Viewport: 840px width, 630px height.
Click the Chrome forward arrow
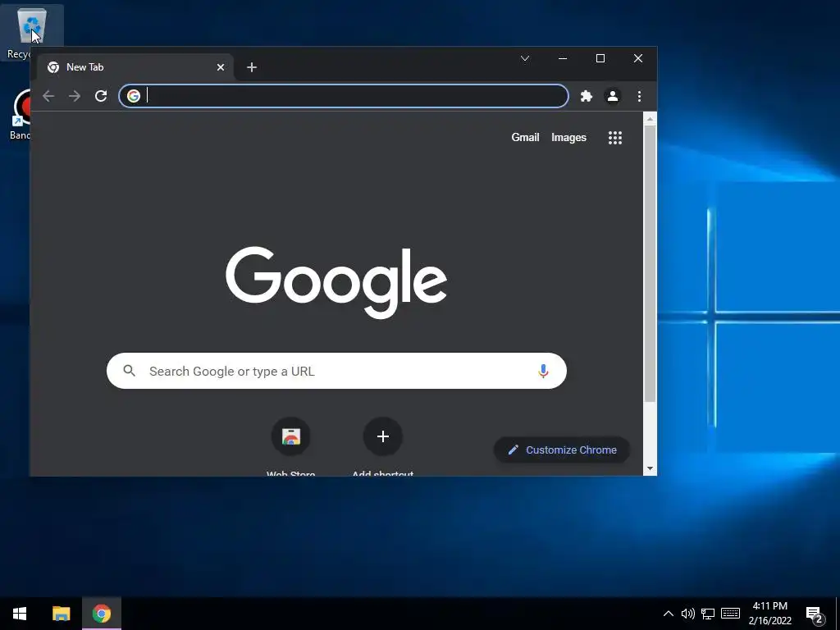click(75, 96)
